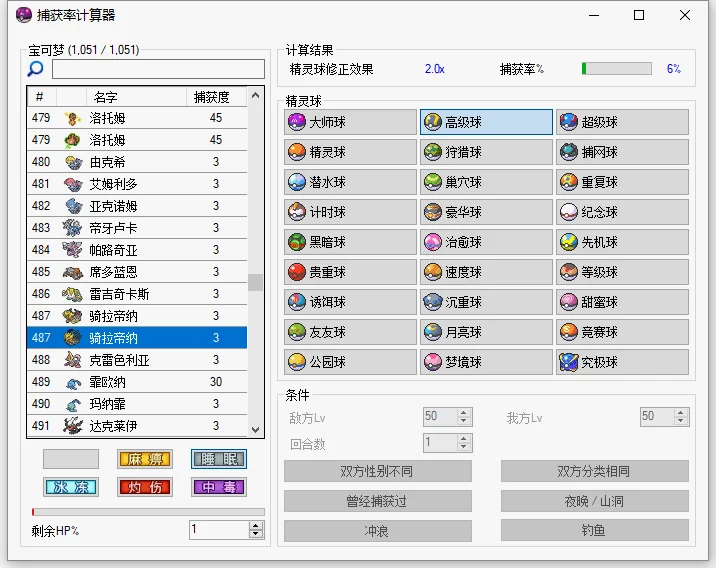
Task: Toggle the 曾经捕获过 condition
Action: coord(378,501)
